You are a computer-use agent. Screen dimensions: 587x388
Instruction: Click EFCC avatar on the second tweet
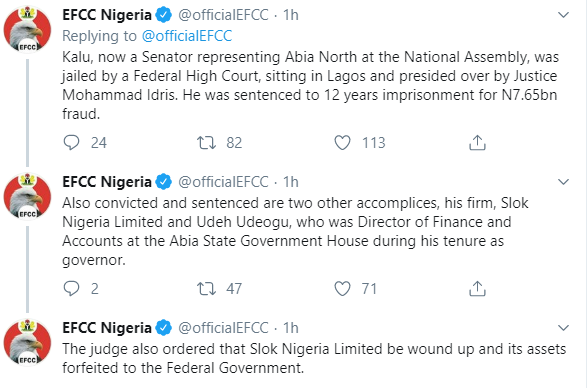point(27,196)
